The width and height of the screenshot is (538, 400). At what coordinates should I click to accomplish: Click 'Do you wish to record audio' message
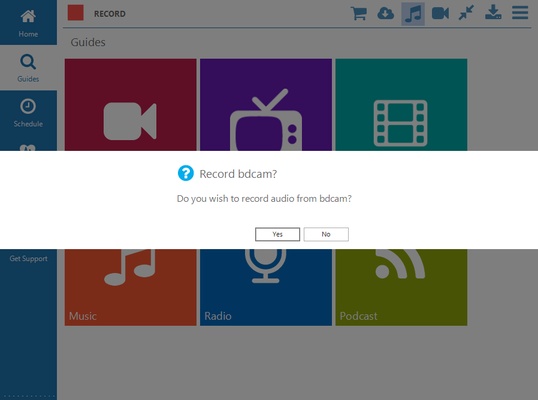click(x=264, y=199)
